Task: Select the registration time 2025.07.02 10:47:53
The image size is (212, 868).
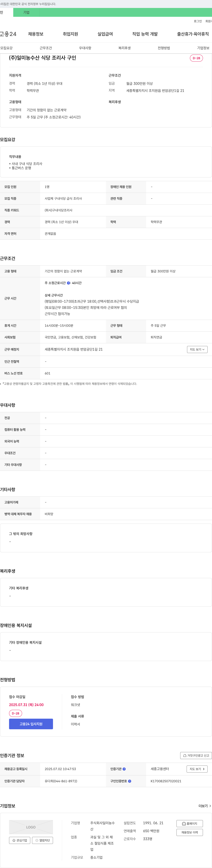Action: click(60, 769)
